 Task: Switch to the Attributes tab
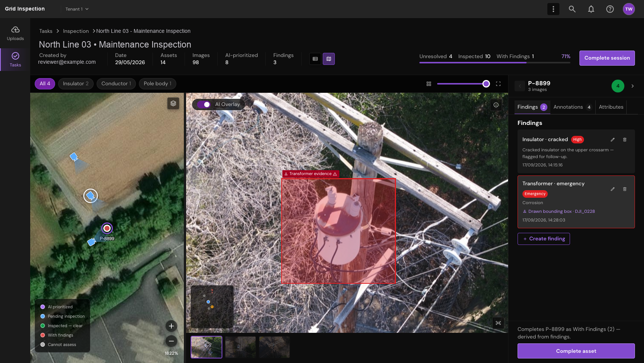point(611,107)
